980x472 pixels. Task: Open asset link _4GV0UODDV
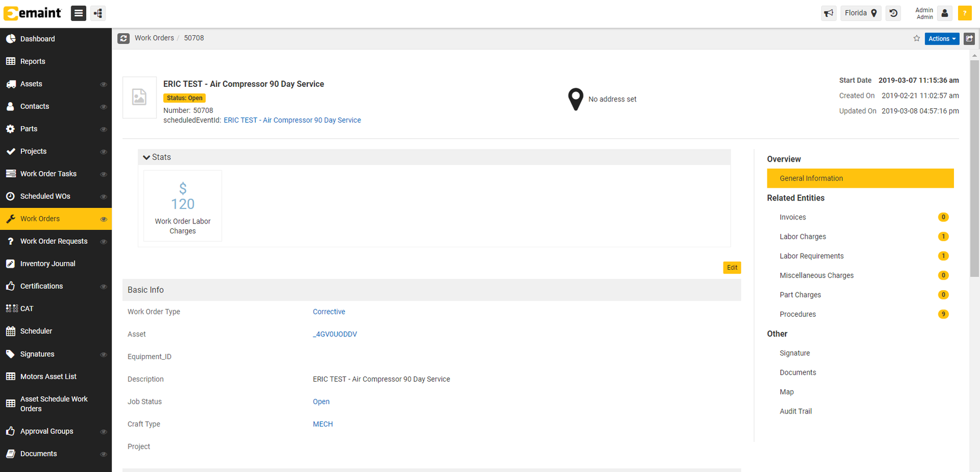pyautogui.click(x=335, y=334)
